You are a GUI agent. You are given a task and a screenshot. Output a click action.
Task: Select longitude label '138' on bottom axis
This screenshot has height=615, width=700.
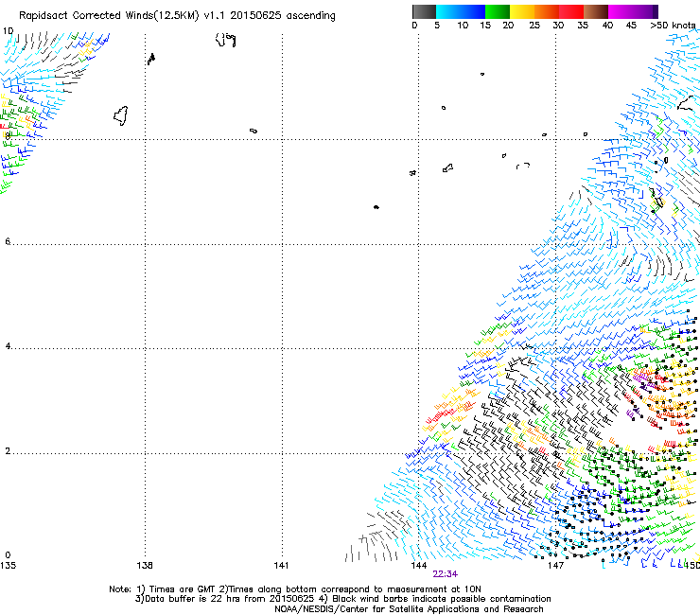[x=145, y=566]
